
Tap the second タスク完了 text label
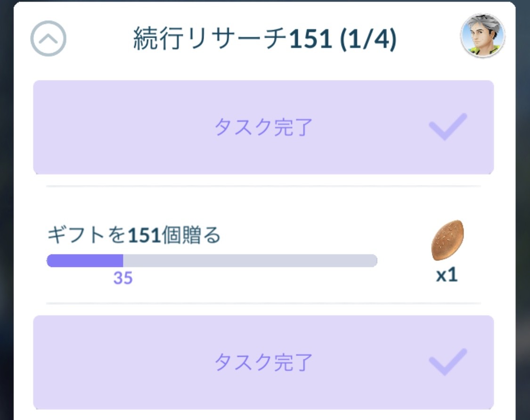(x=263, y=362)
